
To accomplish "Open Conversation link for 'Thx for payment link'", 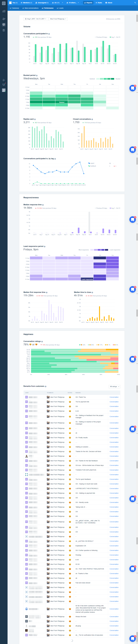I will click(x=114, y=402).
